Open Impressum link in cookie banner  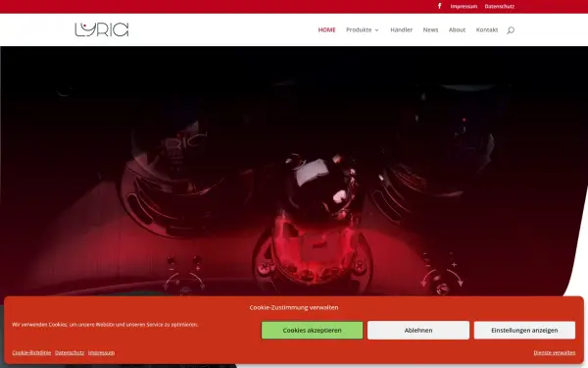coord(101,352)
